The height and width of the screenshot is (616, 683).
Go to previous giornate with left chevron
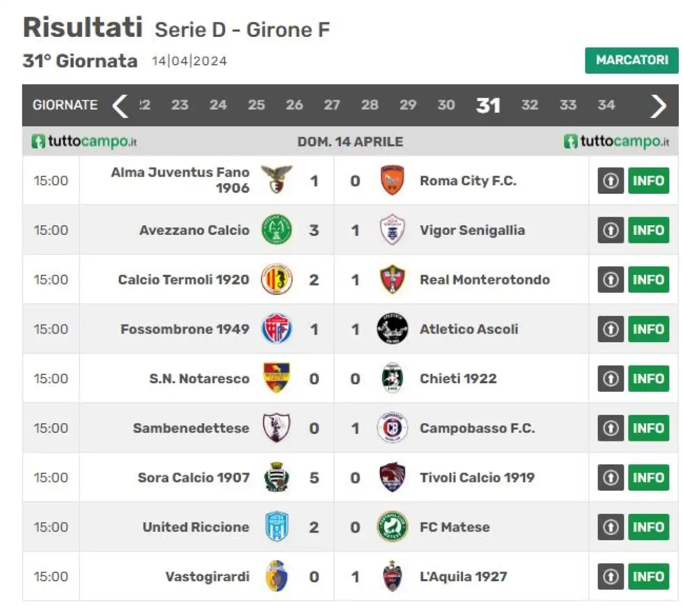[120, 105]
